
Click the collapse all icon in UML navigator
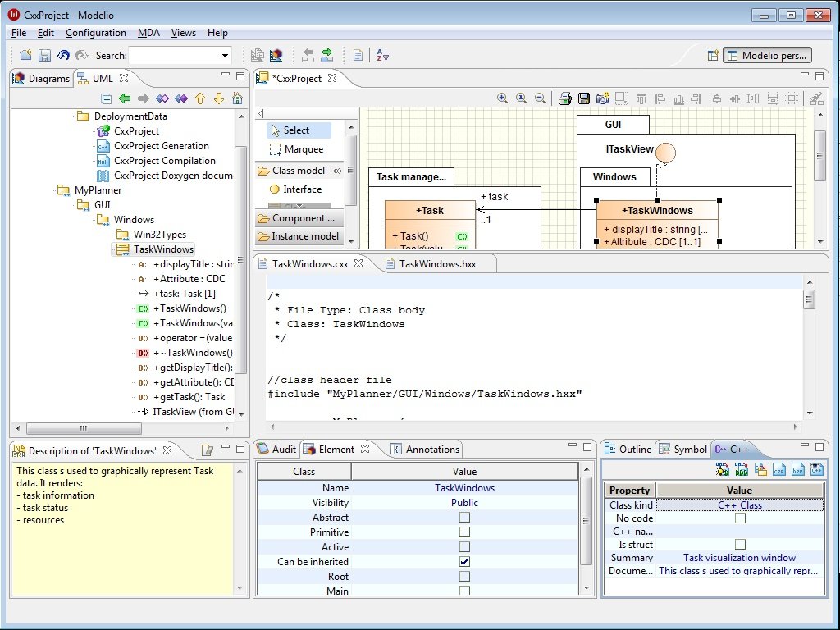pos(106,98)
